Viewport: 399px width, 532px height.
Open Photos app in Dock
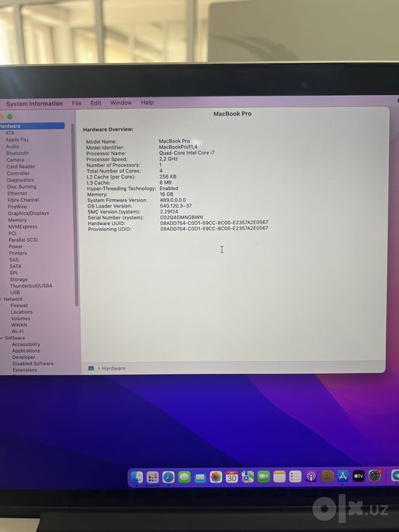pos(216,477)
